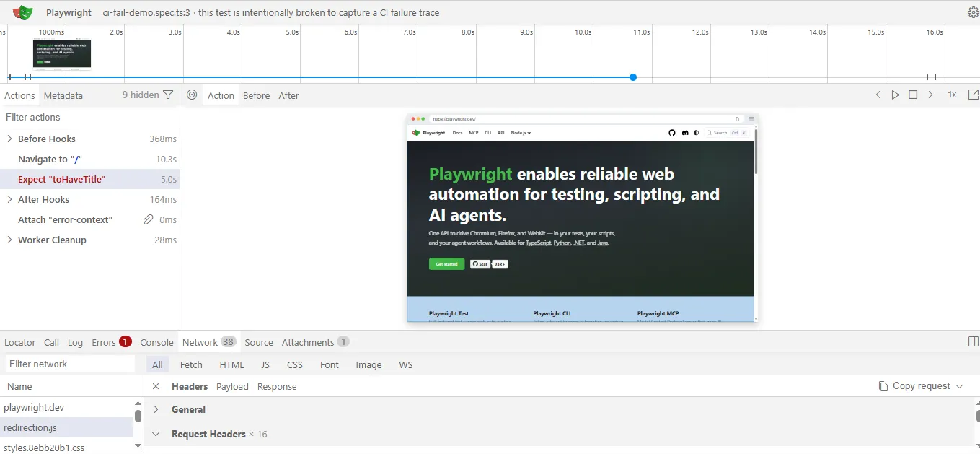Select the Expect "toHaveTitle" action
Image resolution: width=980 pixels, height=454 pixels.
click(89, 179)
